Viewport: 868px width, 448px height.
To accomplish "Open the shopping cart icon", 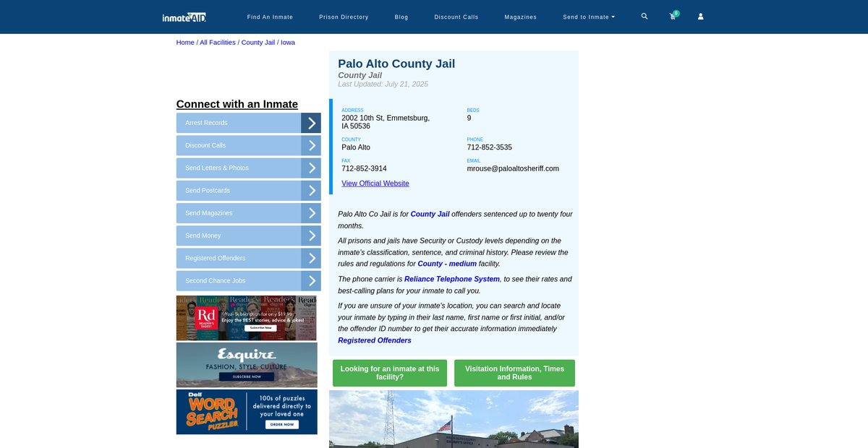I will [673, 17].
